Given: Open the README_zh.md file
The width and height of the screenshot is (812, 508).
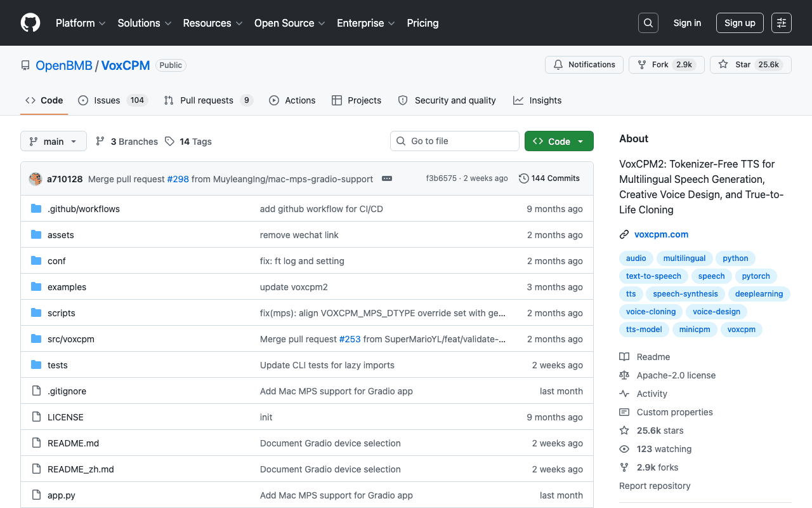Looking at the screenshot, I should click(81, 469).
